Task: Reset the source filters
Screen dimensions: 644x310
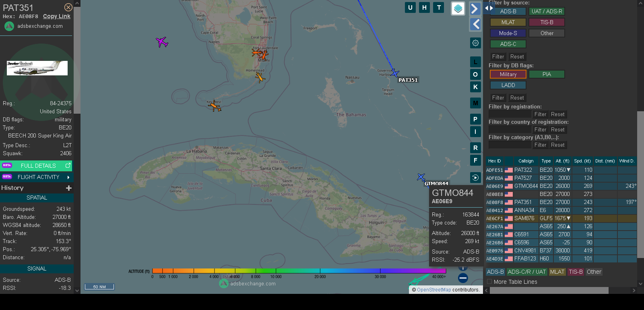Action: click(517, 57)
